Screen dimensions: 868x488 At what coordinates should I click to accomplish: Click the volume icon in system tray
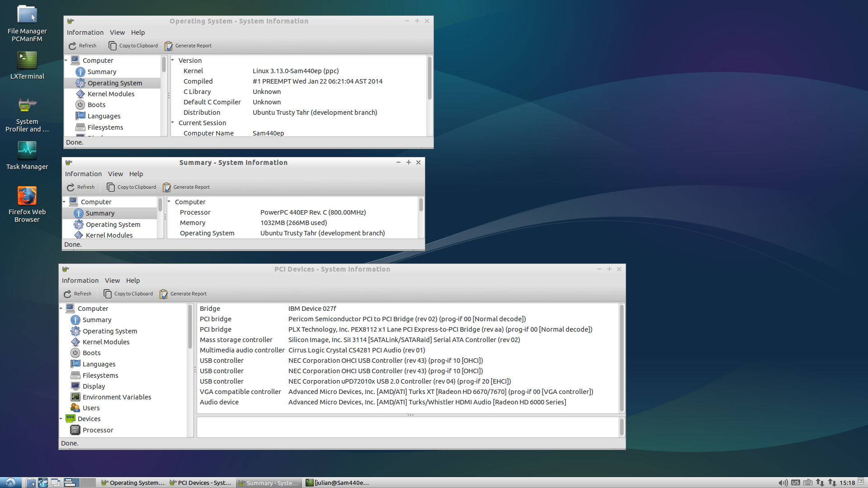click(x=783, y=483)
